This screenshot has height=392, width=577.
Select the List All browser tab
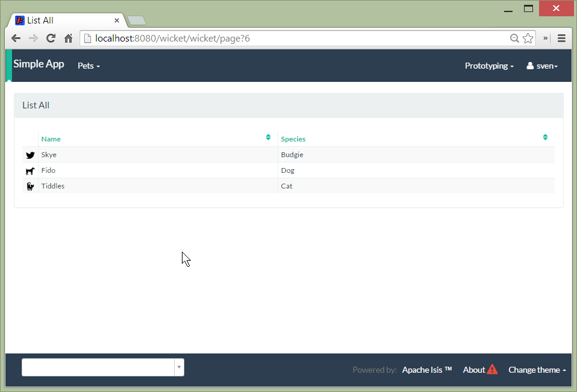[x=66, y=20]
